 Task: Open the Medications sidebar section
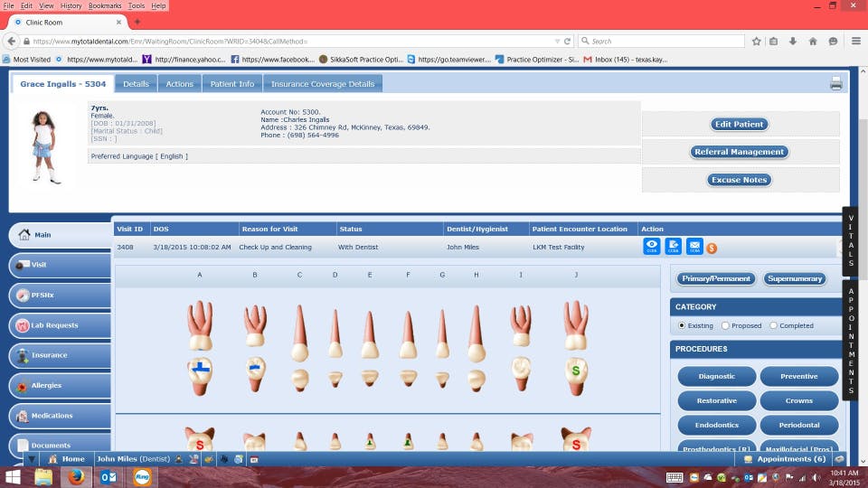(60, 416)
